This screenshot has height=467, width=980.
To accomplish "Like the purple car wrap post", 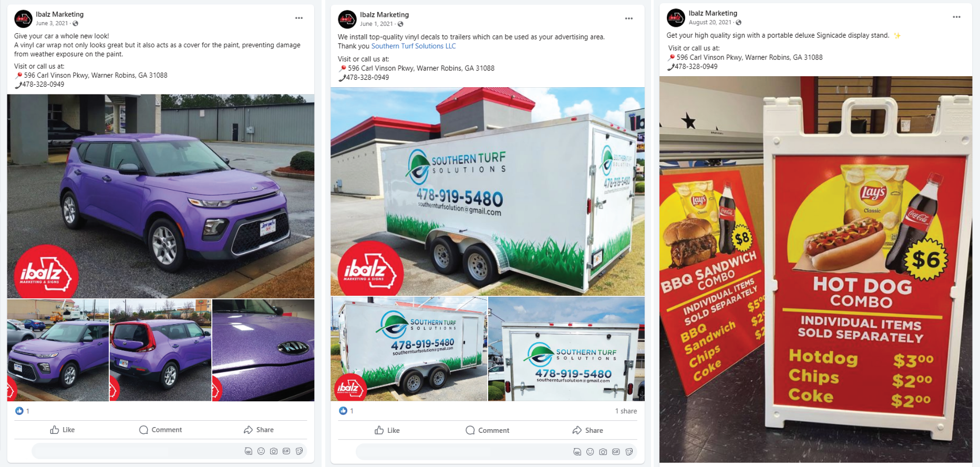I will (x=62, y=430).
